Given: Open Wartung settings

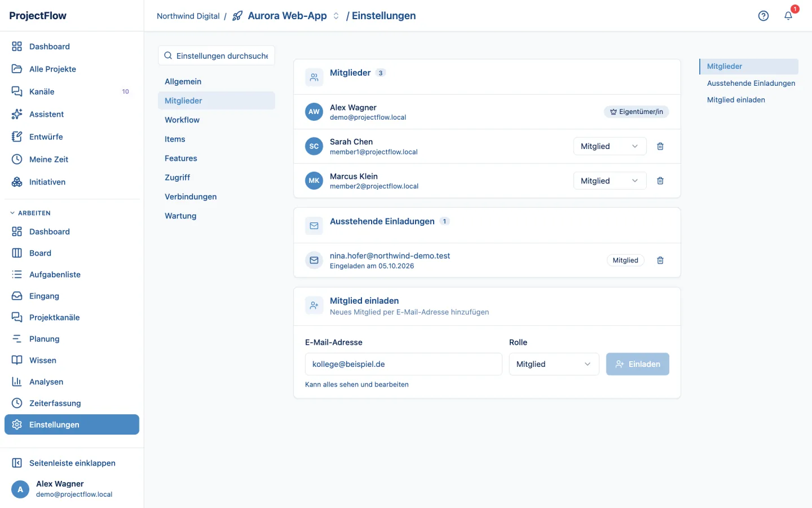Looking at the screenshot, I should click(217, 216).
